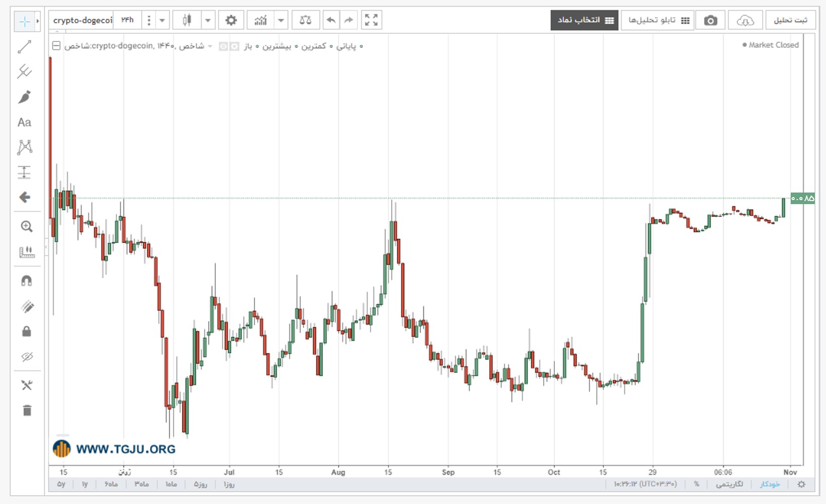The height and width of the screenshot is (504, 826).
Task: Click the compare scales icon
Action: (305, 20)
